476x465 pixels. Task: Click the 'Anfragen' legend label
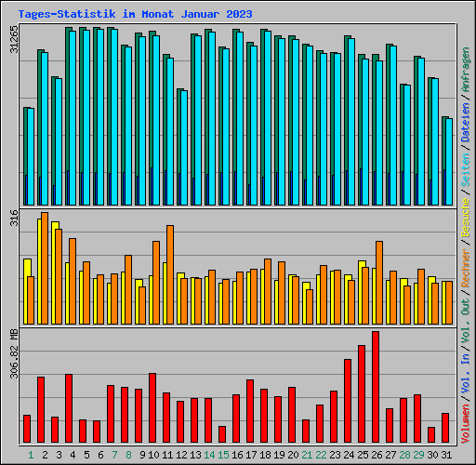[466, 70]
